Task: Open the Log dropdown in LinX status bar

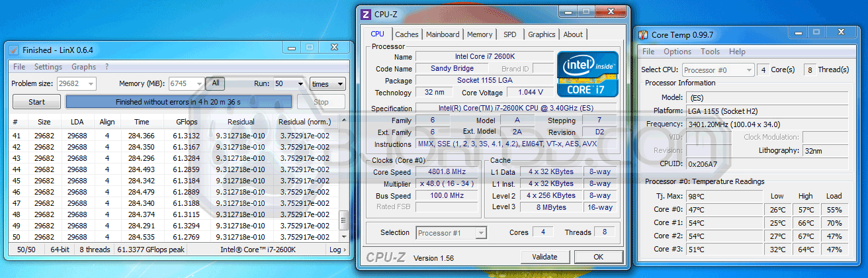Action: (x=337, y=250)
